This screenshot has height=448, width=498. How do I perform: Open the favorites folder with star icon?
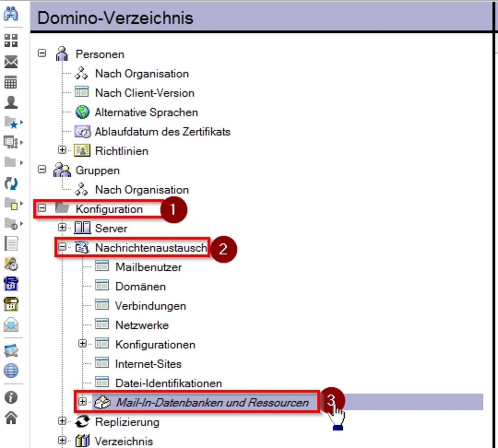(x=11, y=122)
